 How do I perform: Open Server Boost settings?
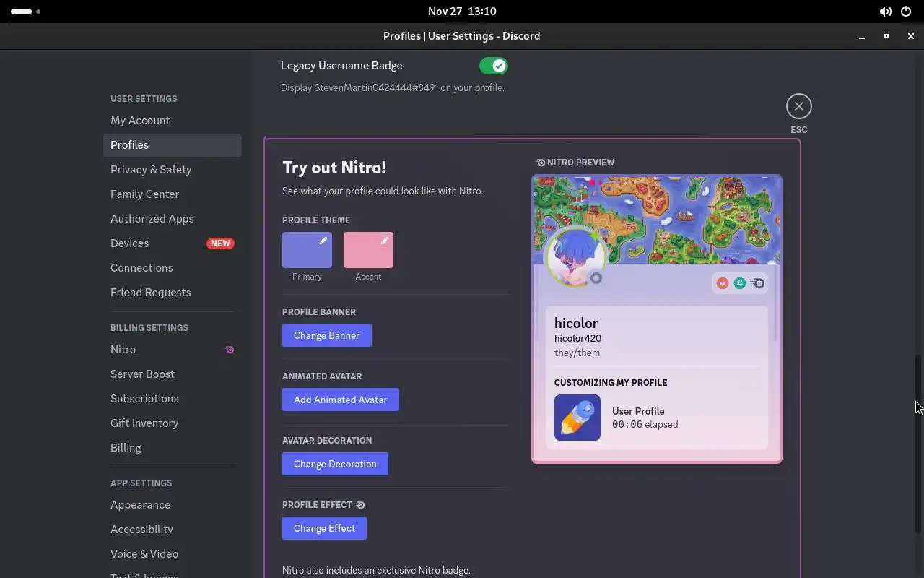click(173, 374)
